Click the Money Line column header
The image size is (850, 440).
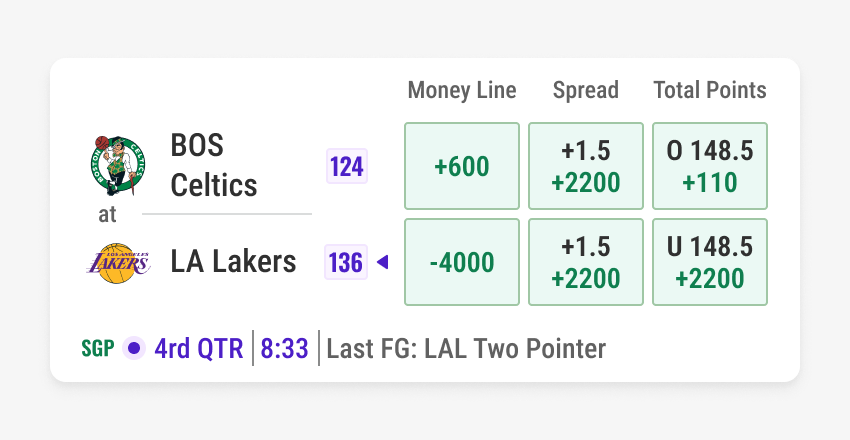click(462, 90)
